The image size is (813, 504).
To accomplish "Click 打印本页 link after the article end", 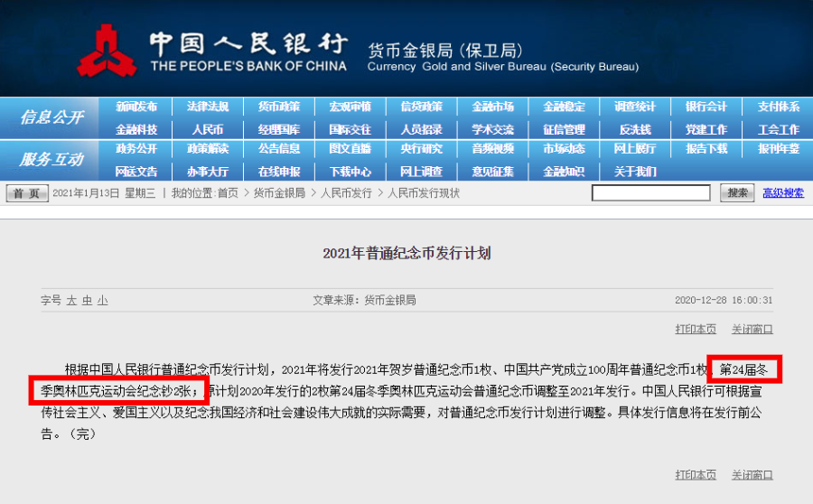I will pyautogui.click(x=696, y=475).
